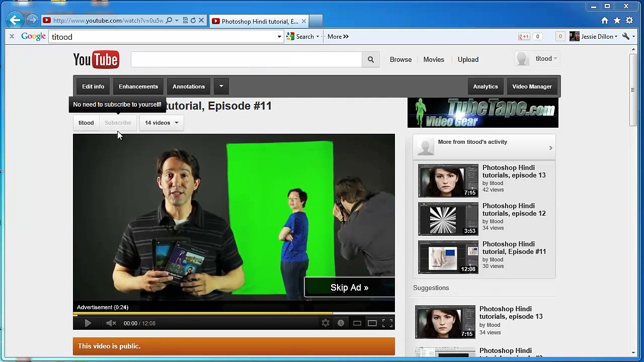Expand the titood account dropdown

555,59
